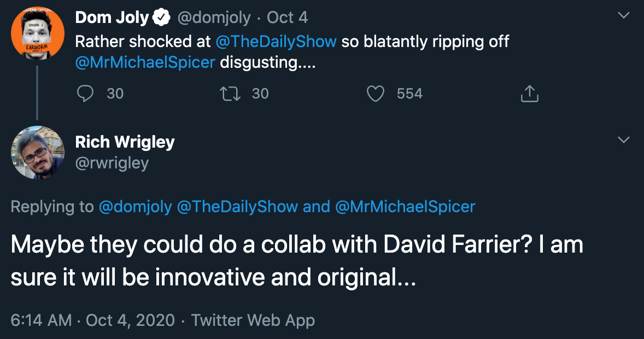Click @MrMichaelSpicer in the Replying to line

click(x=405, y=207)
